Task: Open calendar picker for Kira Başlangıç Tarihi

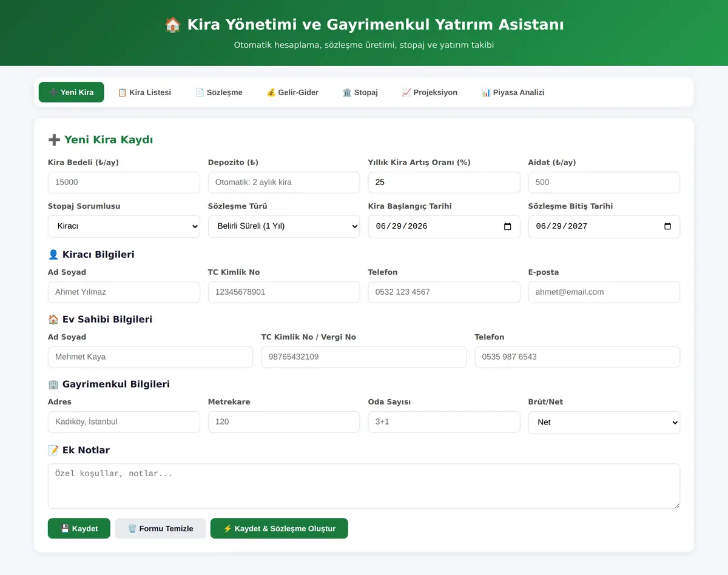Action: [508, 226]
